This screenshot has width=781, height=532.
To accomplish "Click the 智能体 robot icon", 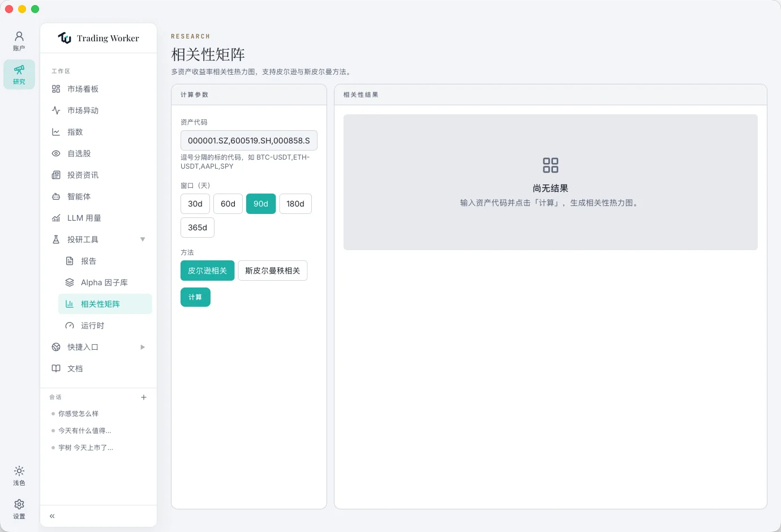I will tap(56, 196).
